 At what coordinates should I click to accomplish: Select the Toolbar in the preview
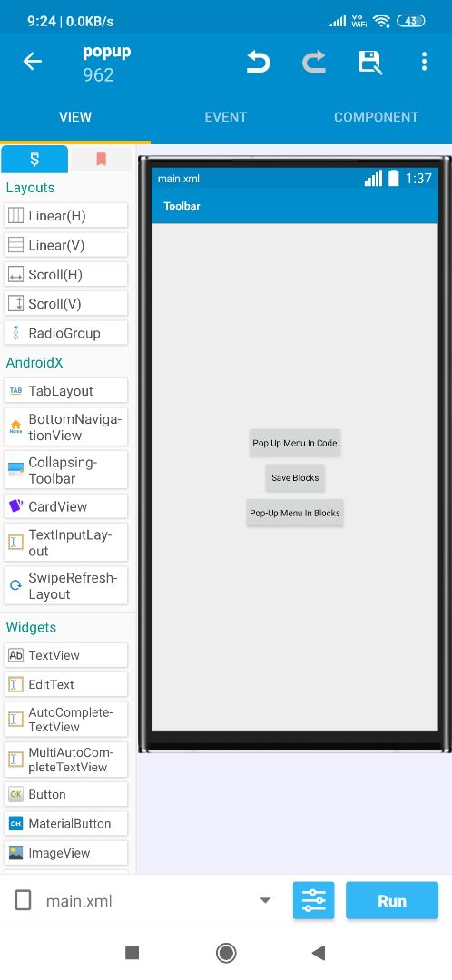[295, 206]
